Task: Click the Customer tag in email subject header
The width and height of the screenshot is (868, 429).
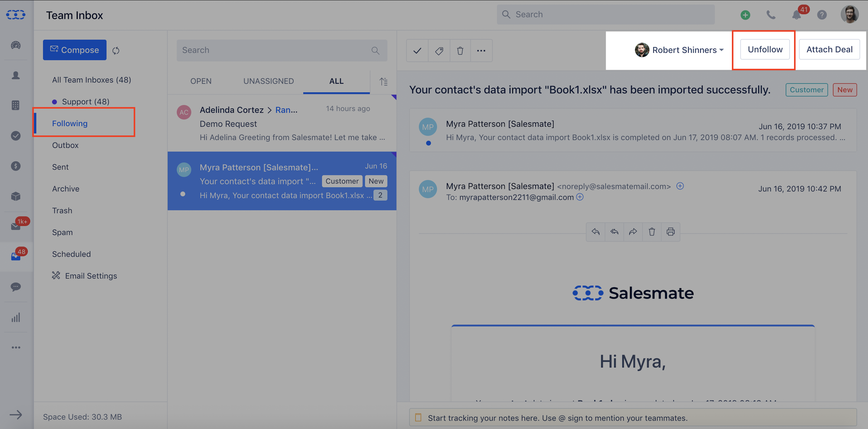Action: click(806, 90)
